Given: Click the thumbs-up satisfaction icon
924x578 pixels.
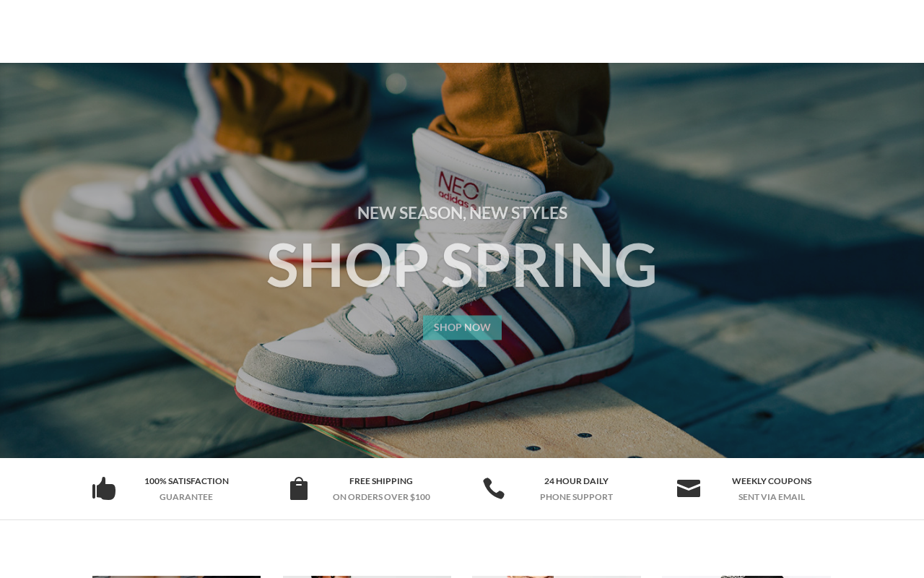Looking at the screenshot, I should point(104,488).
